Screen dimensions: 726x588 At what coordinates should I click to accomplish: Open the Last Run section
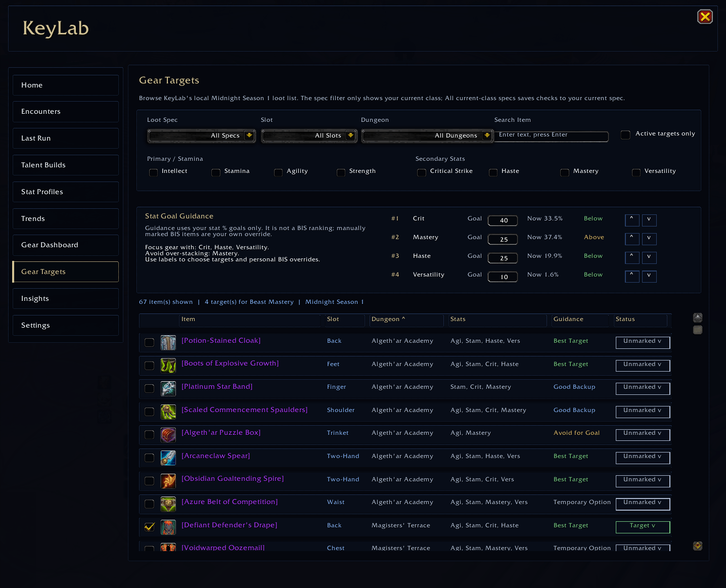(x=66, y=138)
